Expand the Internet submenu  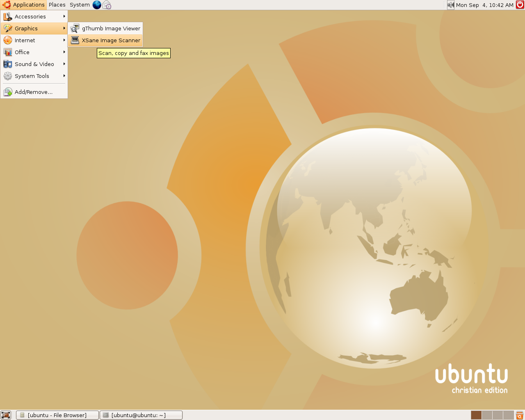[34, 40]
